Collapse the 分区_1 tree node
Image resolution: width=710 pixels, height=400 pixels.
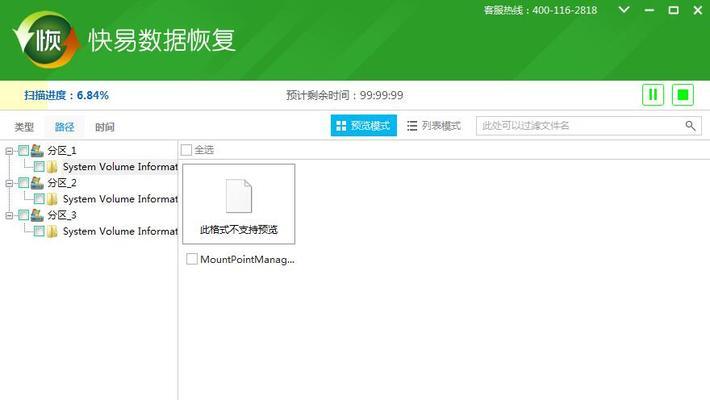click(x=9, y=151)
